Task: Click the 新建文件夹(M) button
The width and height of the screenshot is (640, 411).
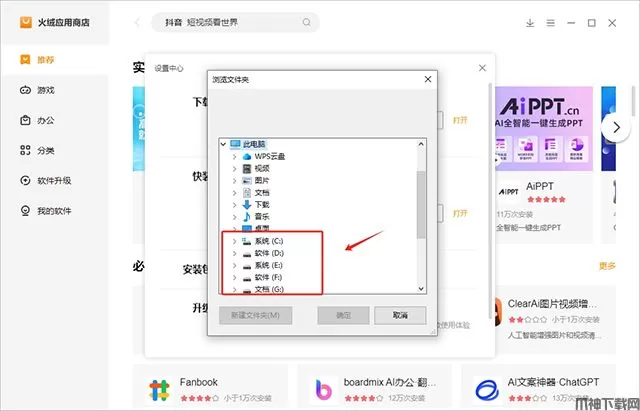Action: [x=256, y=315]
